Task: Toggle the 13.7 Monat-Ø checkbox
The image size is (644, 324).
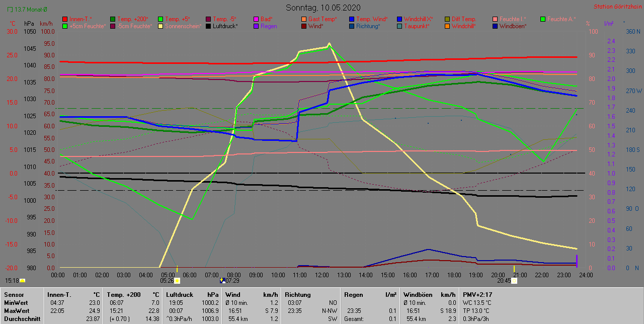Action: click(x=10, y=10)
